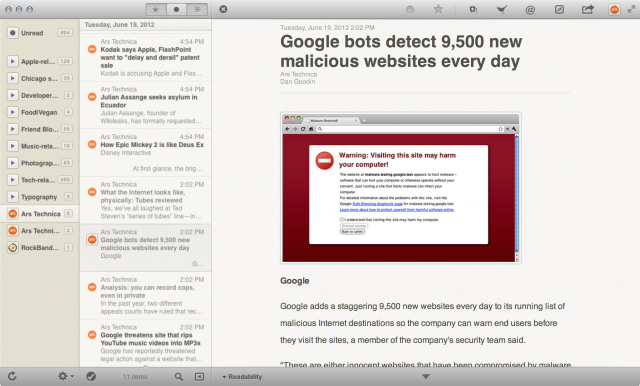The height and width of the screenshot is (386, 640).
Task: Email article with @ icon
Action: coord(530,9)
